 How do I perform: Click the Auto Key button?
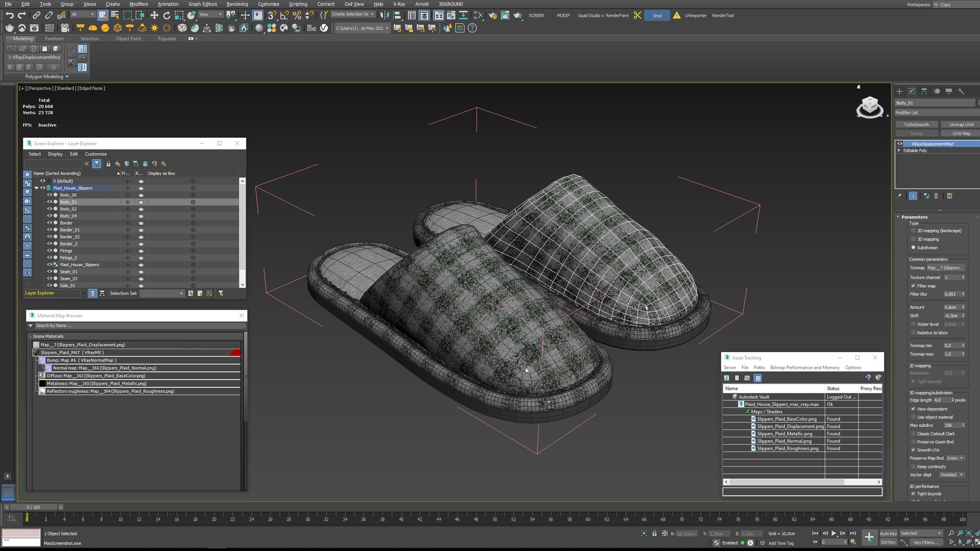(888, 533)
